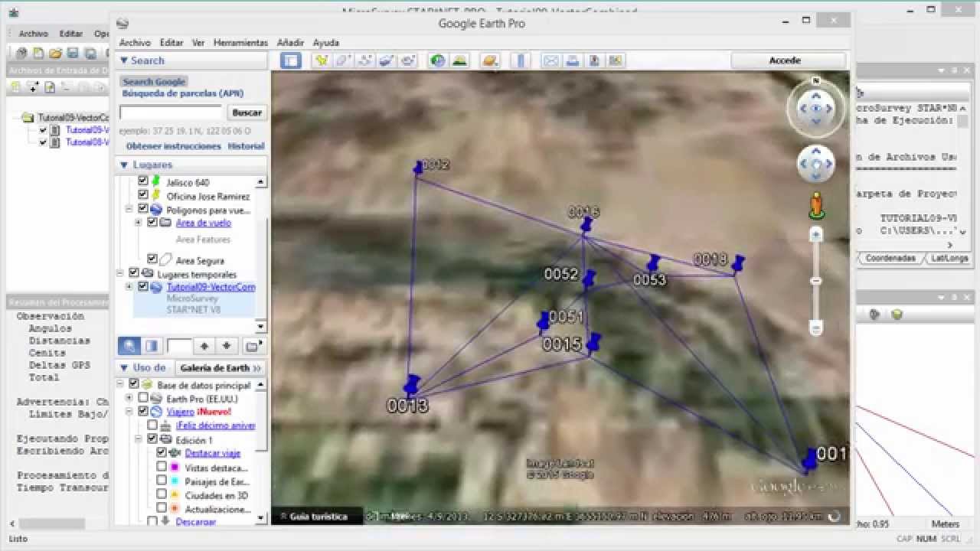Click the Buscar search button
Viewport: 980px width, 551px height.
[x=247, y=112]
